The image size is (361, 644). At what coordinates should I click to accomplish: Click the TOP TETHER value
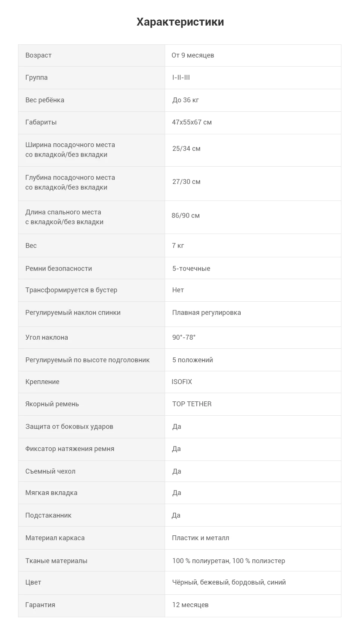click(192, 404)
